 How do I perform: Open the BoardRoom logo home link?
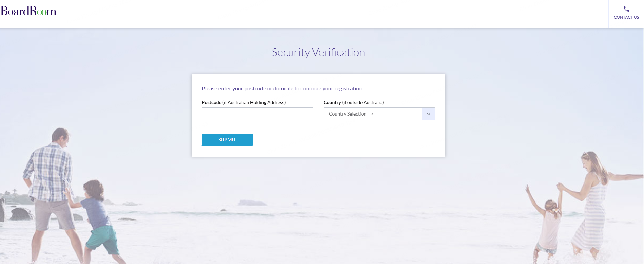click(28, 11)
